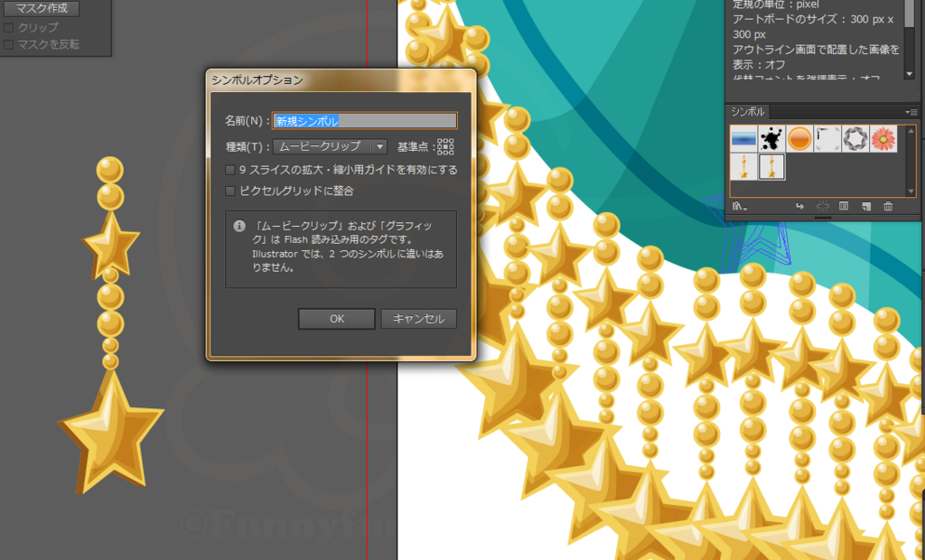The image size is (925, 560).
Task: Click the info icon in dialog note
Action: [x=238, y=226]
